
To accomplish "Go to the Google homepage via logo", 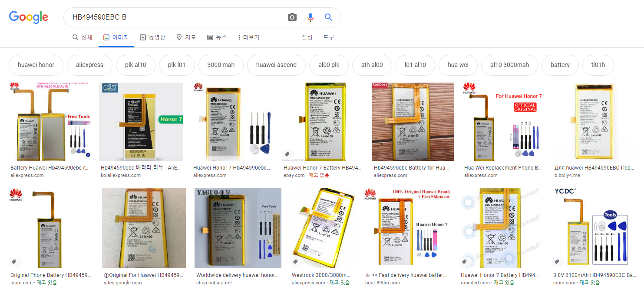I will pyautogui.click(x=29, y=17).
